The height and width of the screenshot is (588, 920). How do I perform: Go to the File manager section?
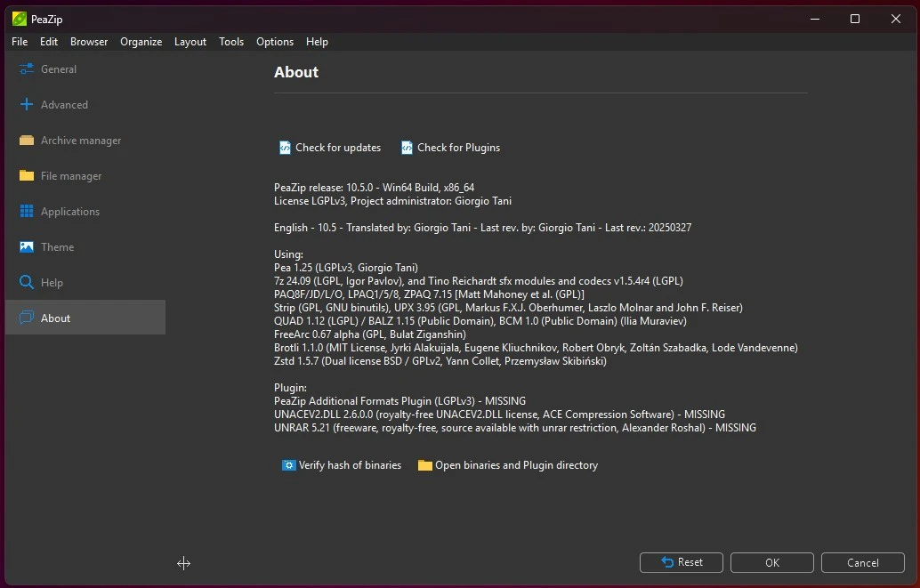point(85,175)
